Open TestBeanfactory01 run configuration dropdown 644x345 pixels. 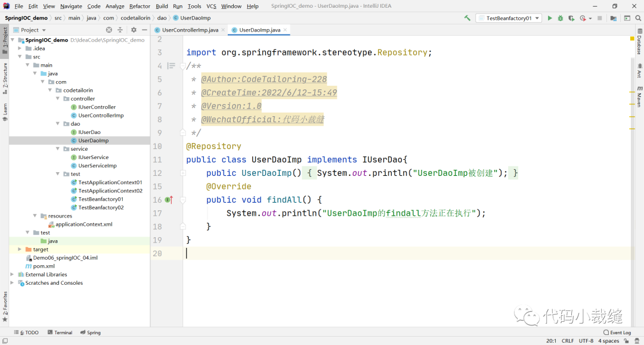coord(508,18)
